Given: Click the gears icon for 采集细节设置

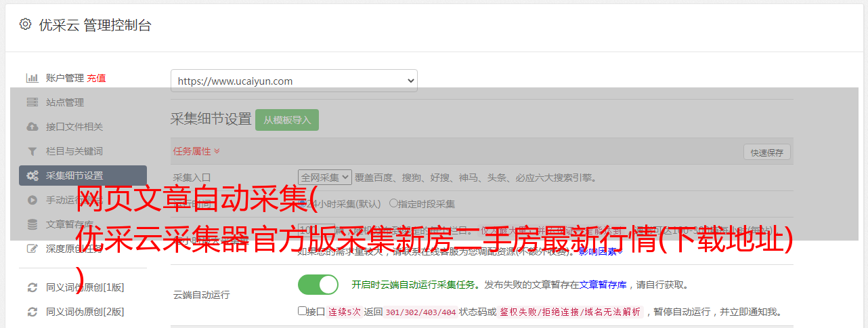Looking at the screenshot, I should (32, 176).
